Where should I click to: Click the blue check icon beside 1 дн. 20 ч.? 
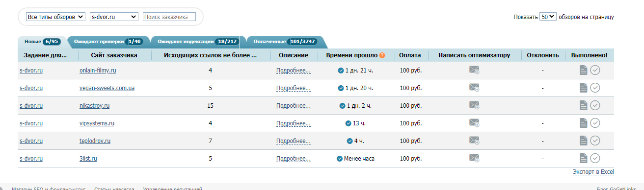point(341,88)
